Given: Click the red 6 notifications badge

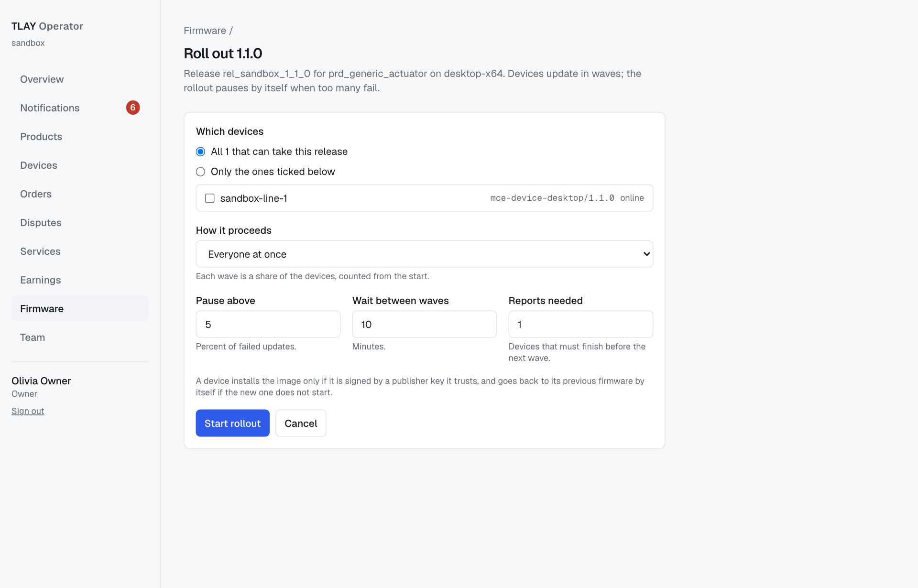Looking at the screenshot, I should click(x=133, y=108).
